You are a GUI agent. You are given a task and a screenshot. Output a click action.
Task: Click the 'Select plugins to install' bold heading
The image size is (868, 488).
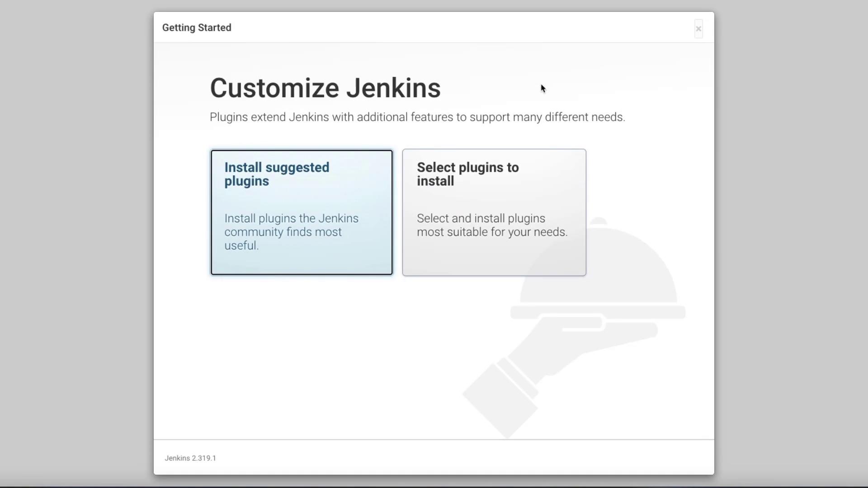tap(467, 174)
